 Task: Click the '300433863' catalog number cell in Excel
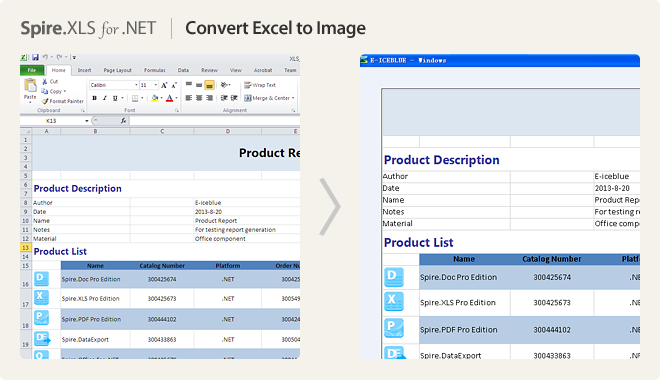point(162,340)
